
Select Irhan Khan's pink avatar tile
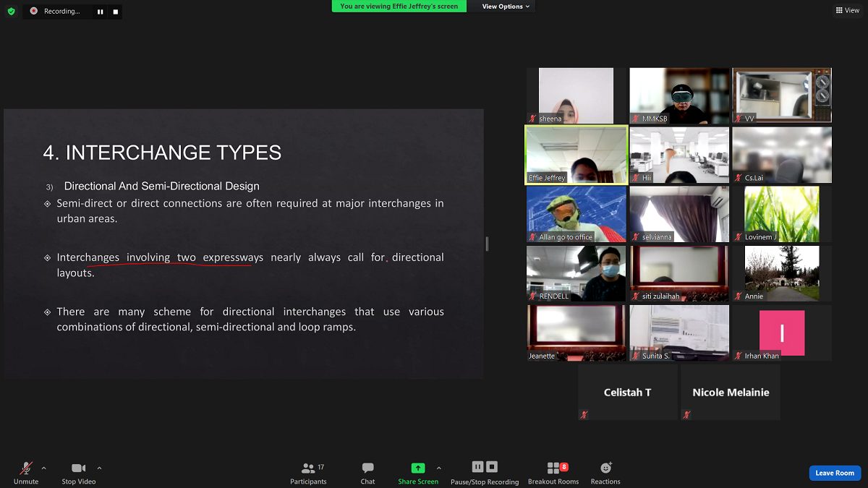pyautogui.click(x=782, y=333)
